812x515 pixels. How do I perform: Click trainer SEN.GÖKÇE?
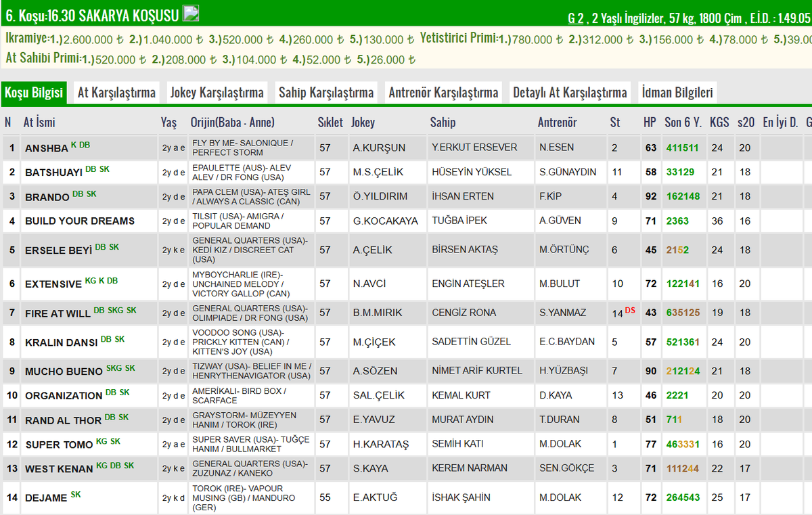pyautogui.click(x=567, y=468)
